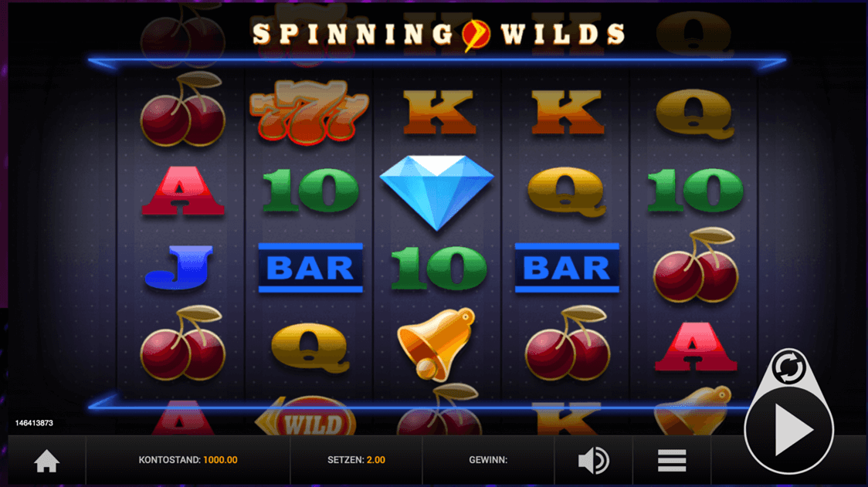
Task: Click the blue diamond symbol
Action: pos(437,192)
